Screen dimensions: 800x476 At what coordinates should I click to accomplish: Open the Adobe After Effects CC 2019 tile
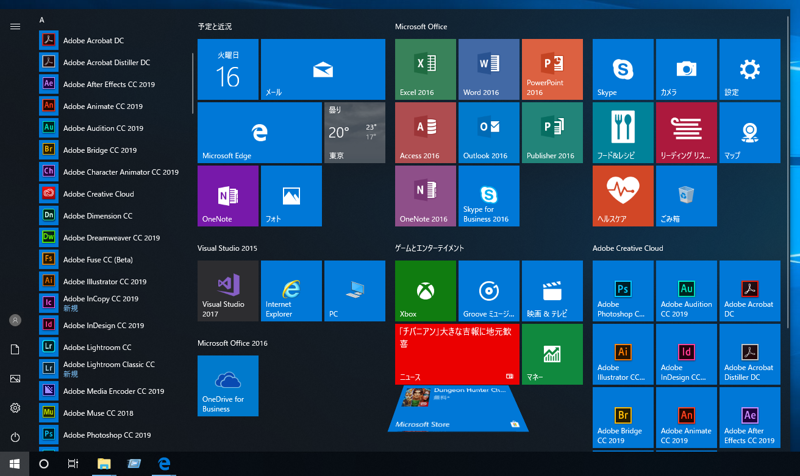(749, 417)
